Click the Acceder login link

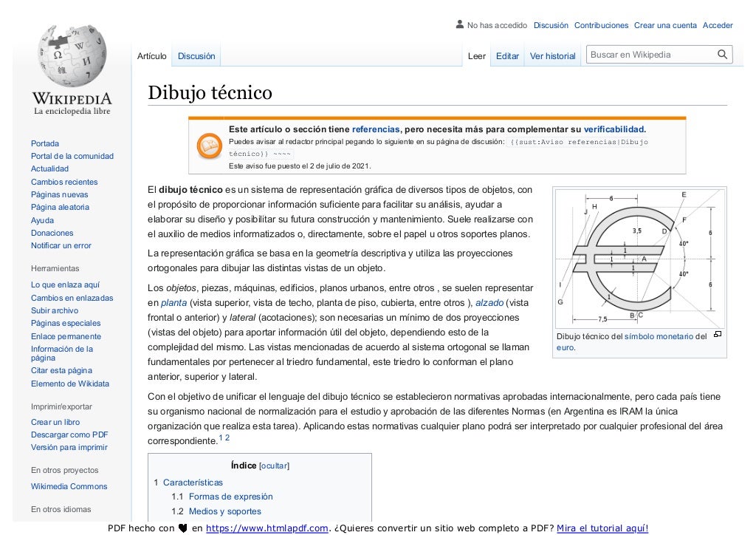tap(718, 25)
